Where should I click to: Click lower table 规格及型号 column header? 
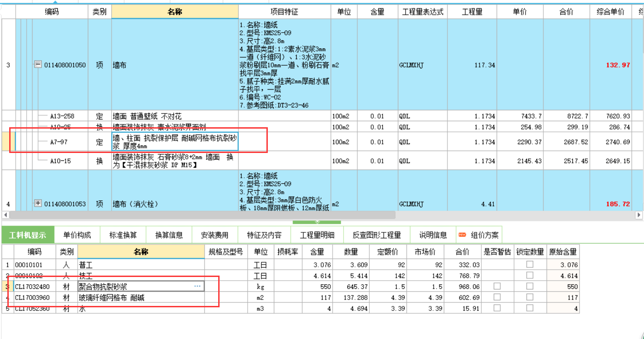tap(226, 252)
